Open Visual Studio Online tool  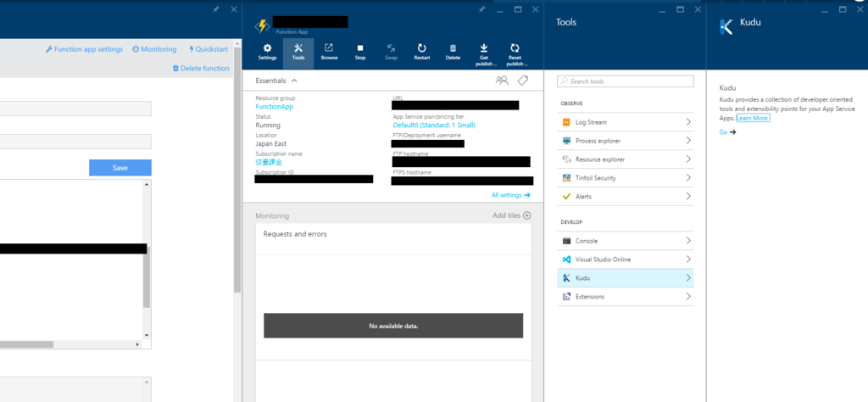coord(625,260)
